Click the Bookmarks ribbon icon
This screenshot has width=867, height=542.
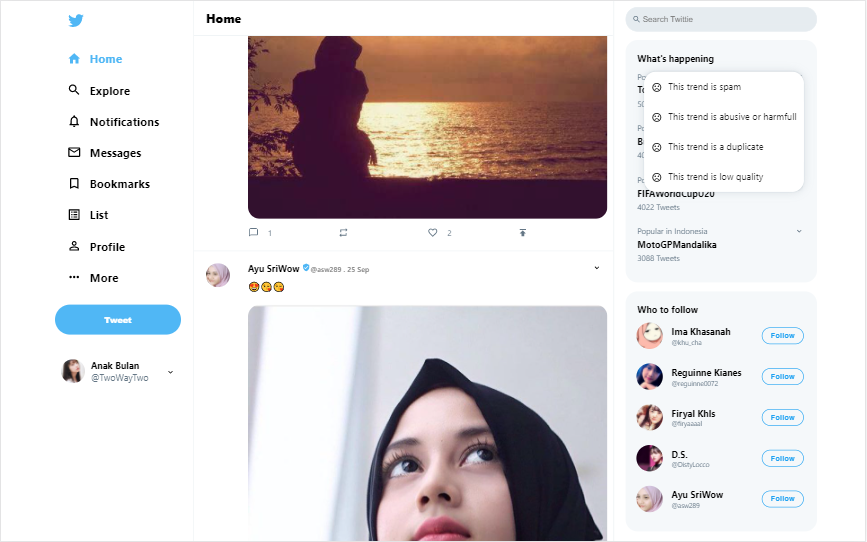coord(74,184)
